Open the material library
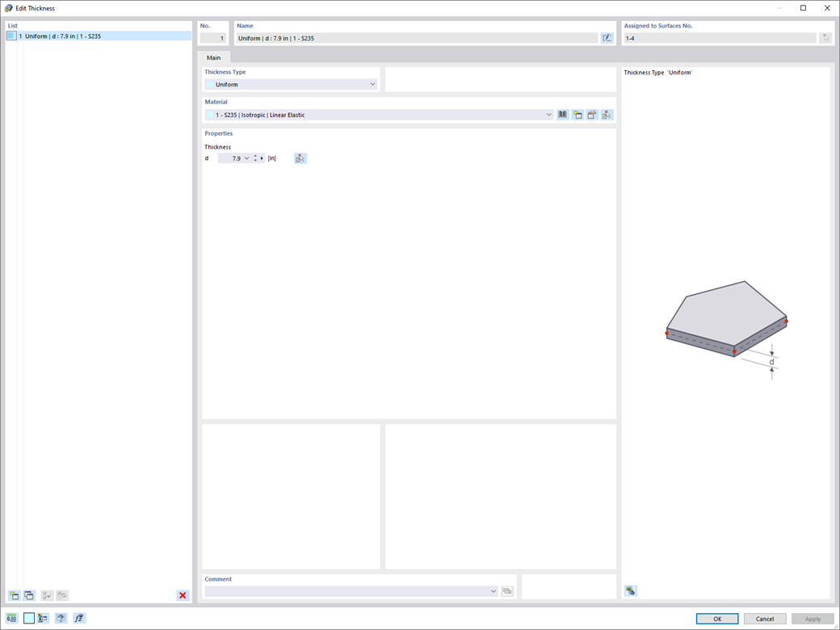The width and height of the screenshot is (840, 630). pos(562,114)
